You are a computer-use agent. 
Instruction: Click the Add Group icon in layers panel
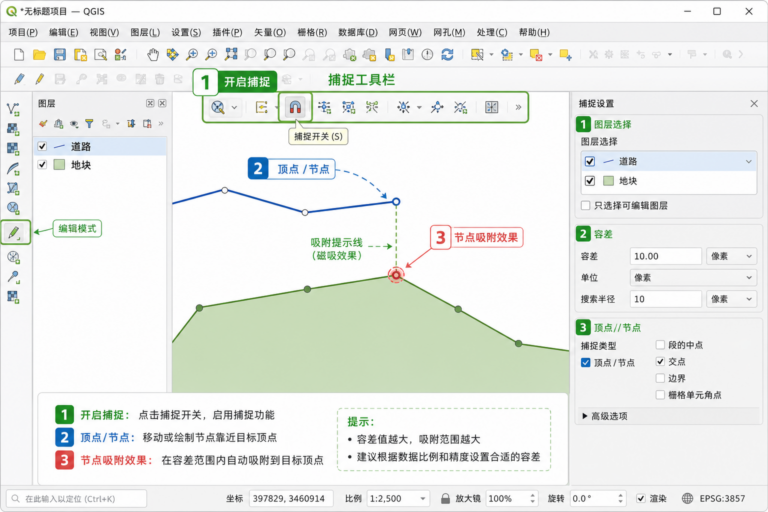pyautogui.click(x=58, y=123)
